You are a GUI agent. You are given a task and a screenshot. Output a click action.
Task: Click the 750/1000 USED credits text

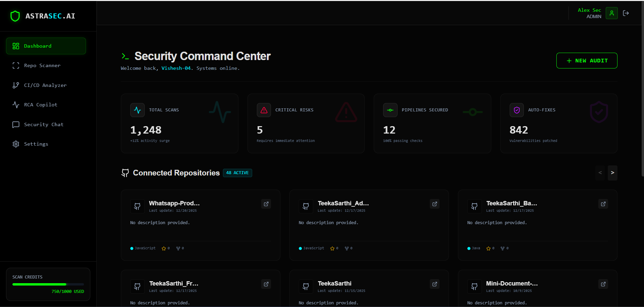pyautogui.click(x=68, y=292)
